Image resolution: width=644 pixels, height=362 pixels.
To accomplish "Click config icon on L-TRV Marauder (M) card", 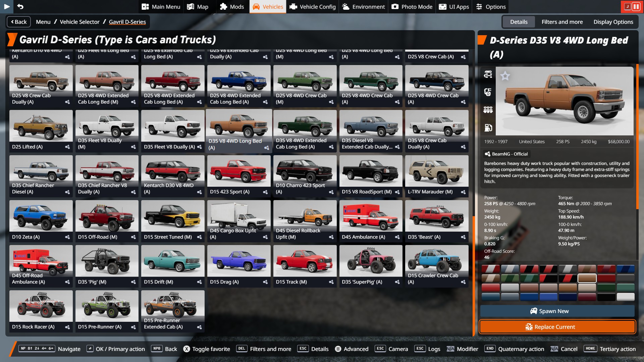I will pyautogui.click(x=463, y=192).
